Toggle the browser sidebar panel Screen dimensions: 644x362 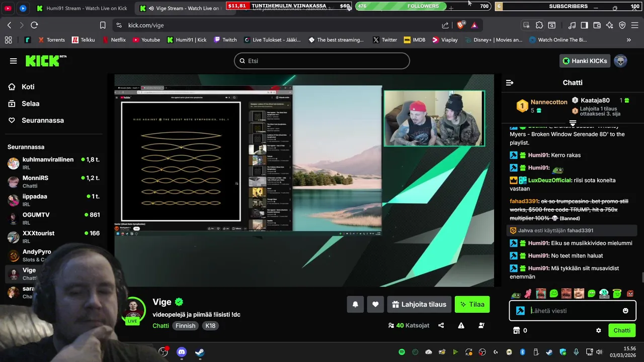pos(584,25)
